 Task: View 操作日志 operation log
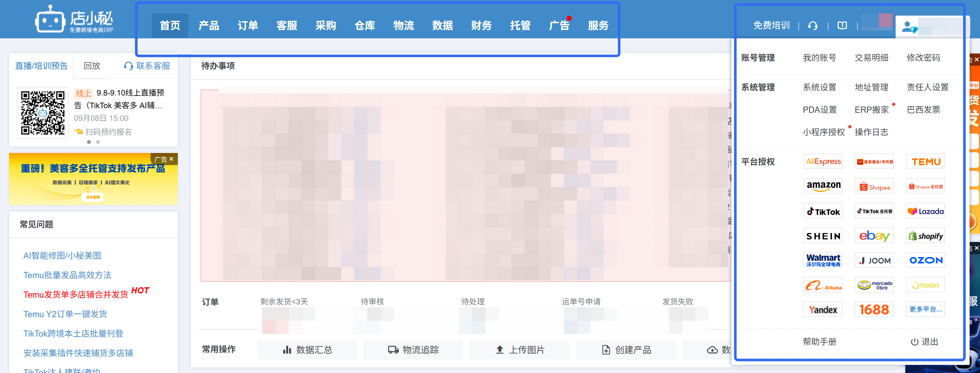coord(871,132)
